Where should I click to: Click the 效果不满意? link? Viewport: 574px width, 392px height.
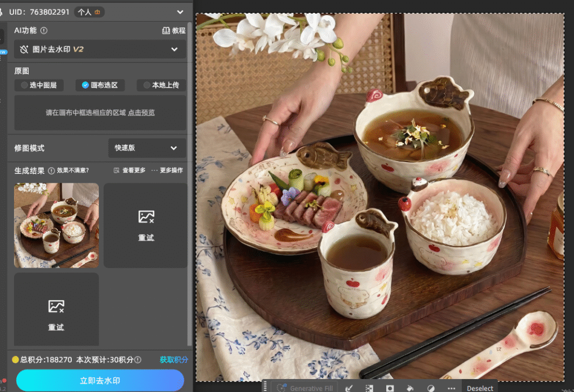pos(73,170)
